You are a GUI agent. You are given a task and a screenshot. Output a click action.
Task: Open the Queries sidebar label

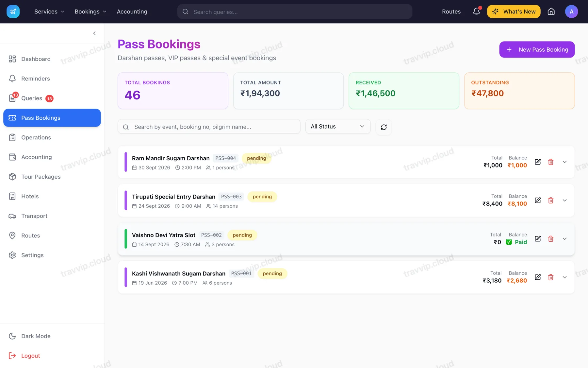click(x=32, y=98)
